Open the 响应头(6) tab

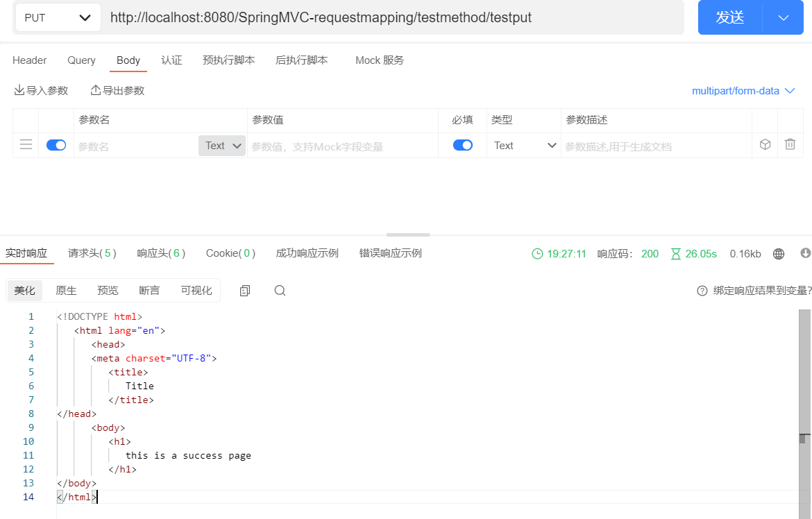point(161,253)
